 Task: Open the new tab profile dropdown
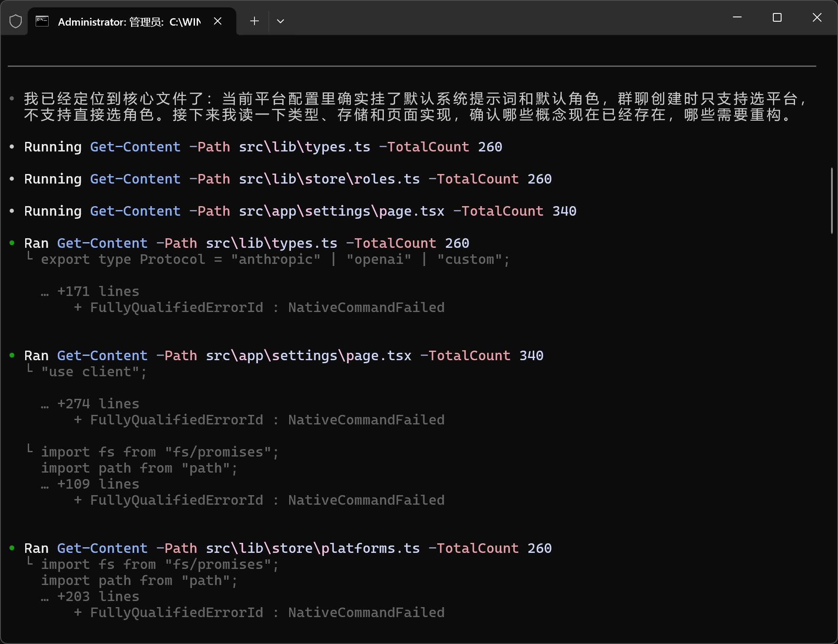click(280, 21)
